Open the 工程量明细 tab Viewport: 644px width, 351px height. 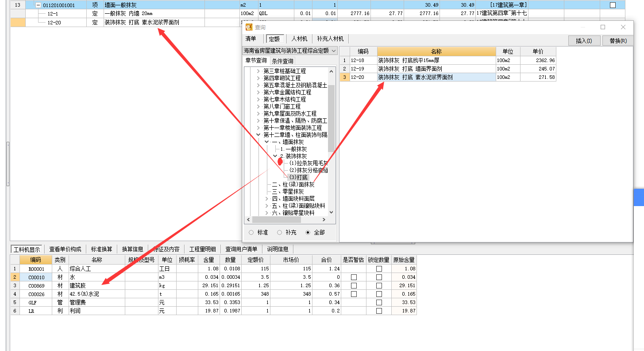tap(203, 249)
